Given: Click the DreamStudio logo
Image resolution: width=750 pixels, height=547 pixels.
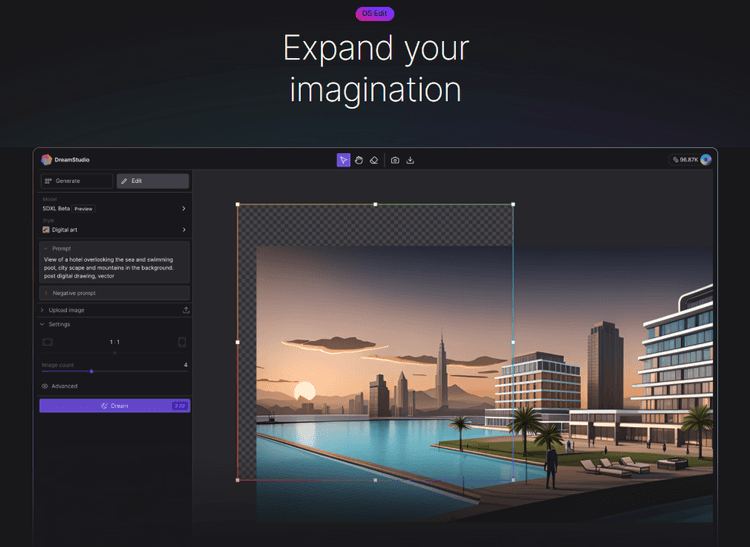Looking at the screenshot, I should point(46,159).
